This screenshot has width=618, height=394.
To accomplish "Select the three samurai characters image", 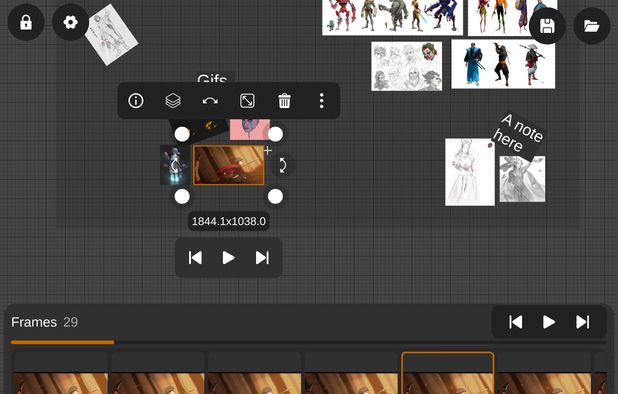I will pyautogui.click(x=503, y=64).
